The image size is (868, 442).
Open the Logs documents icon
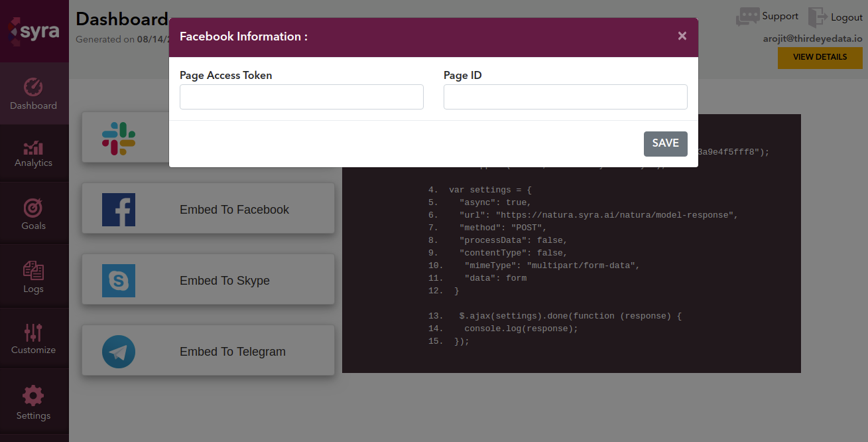pos(33,270)
